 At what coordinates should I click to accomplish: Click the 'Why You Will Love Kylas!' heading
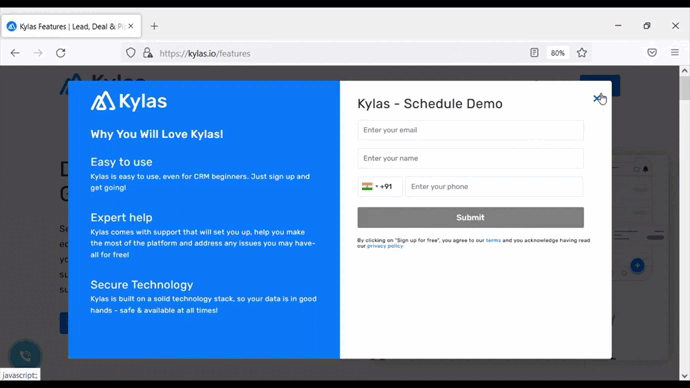(x=157, y=134)
